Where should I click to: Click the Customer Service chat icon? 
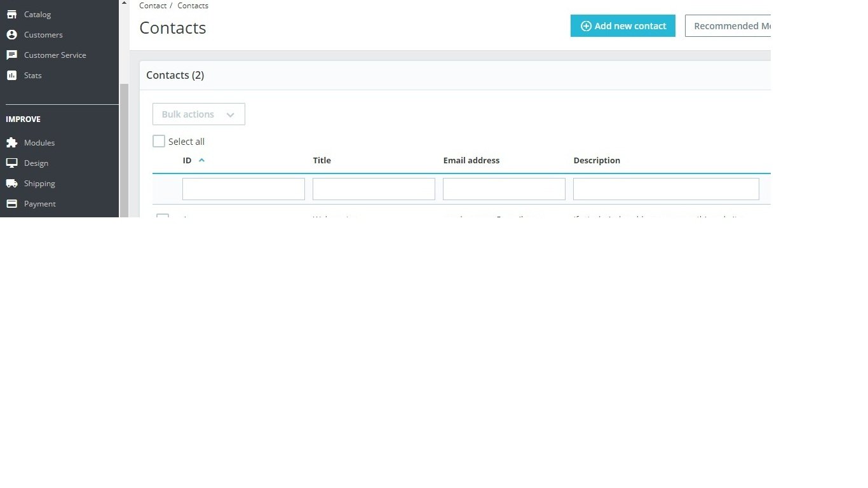pyautogui.click(x=11, y=55)
